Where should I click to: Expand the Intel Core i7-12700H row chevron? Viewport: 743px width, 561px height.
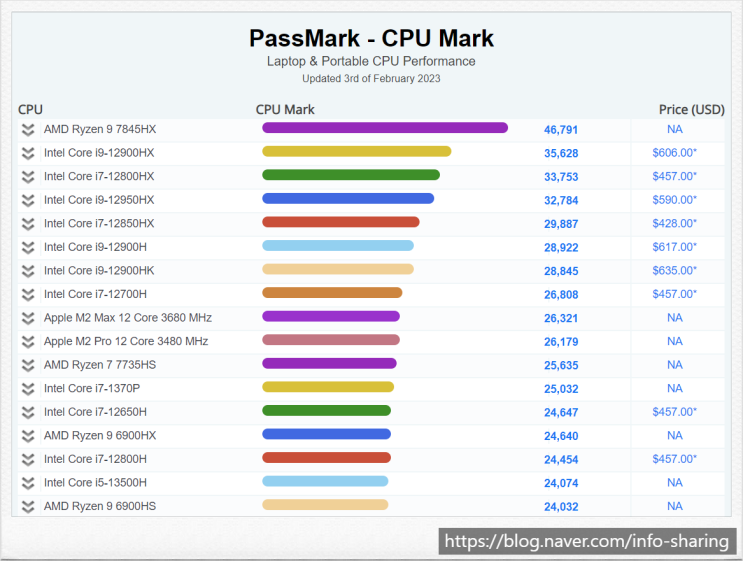point(28,295)
